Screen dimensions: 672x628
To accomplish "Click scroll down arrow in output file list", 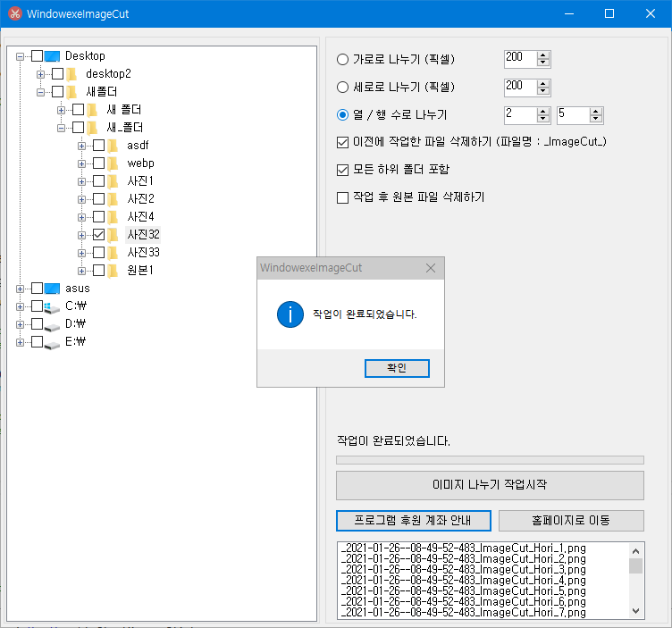I will coord(635,611).
